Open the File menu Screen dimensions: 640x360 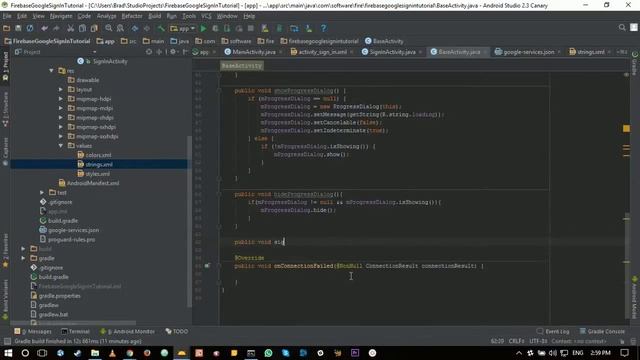pos(7,16)
